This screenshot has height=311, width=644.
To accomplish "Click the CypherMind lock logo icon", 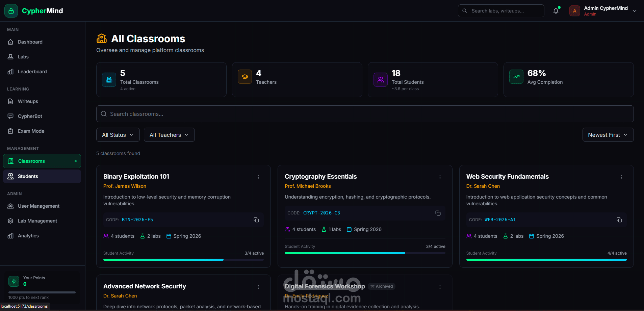I will coord(11,11).
